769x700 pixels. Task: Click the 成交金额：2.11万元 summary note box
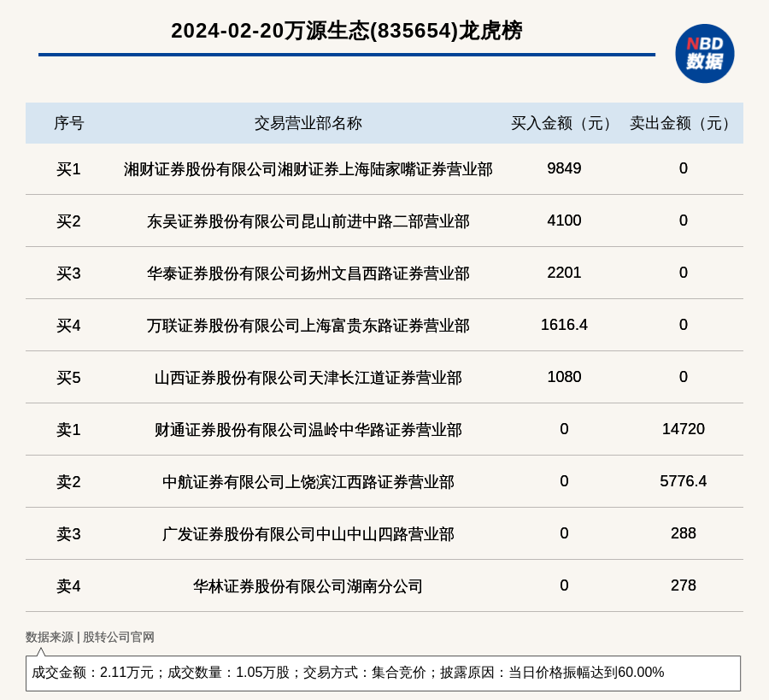tap(383, 673)
